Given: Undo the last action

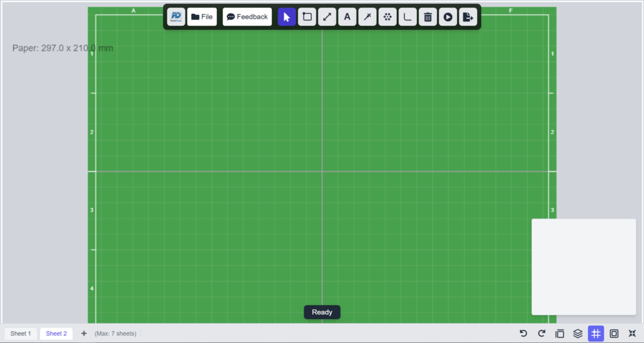Looking at the screenshot, I should point(523,334).
